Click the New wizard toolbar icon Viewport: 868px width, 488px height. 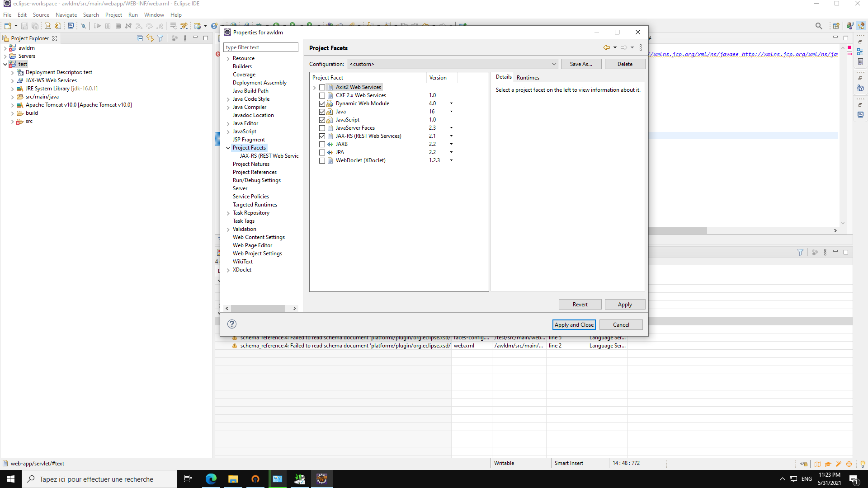(x=8, y=26)
